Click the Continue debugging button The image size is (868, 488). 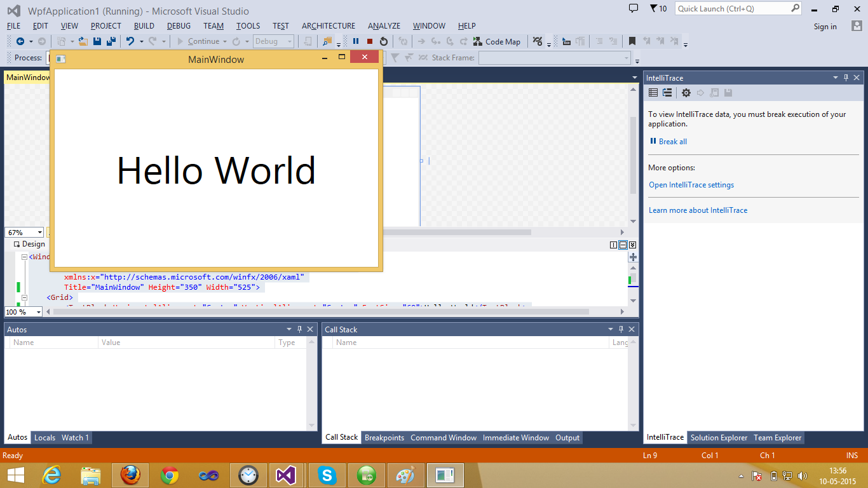pyautogui.click(x=198, y=41)
